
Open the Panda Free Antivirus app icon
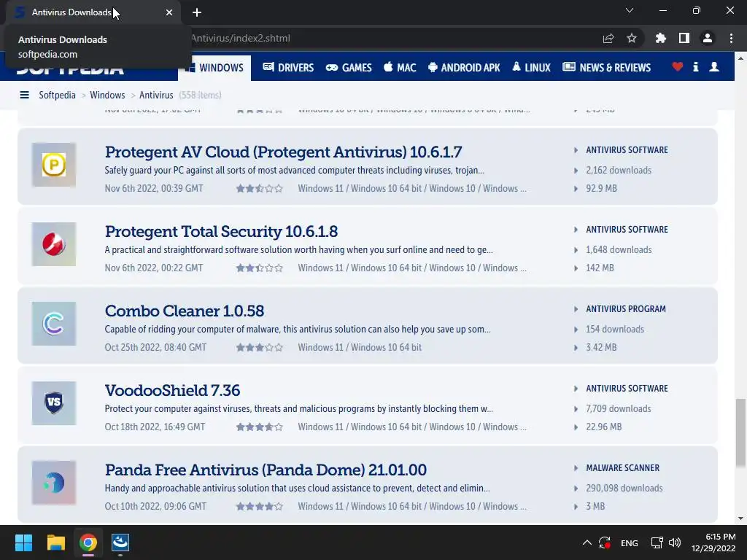tap(54, 483)
